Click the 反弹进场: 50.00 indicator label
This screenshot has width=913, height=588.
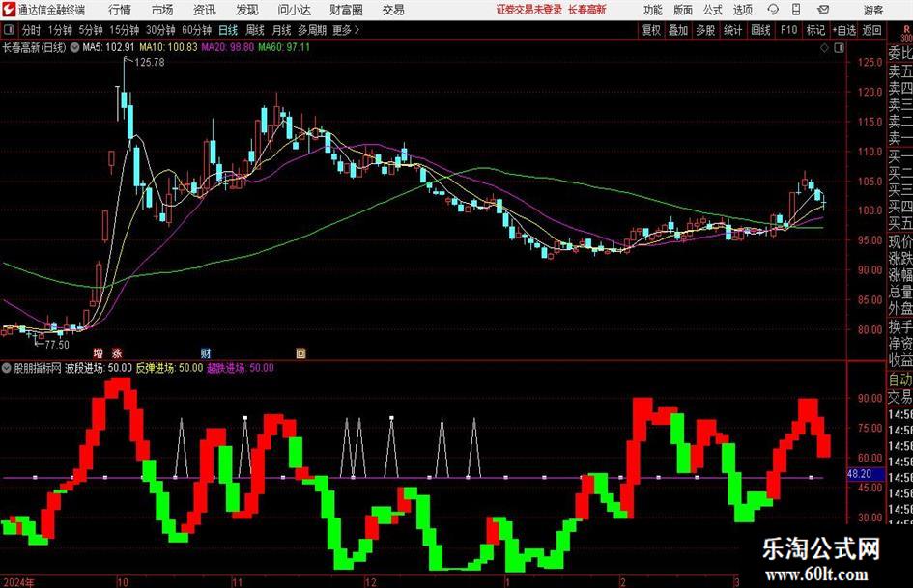tap(169, 368)
